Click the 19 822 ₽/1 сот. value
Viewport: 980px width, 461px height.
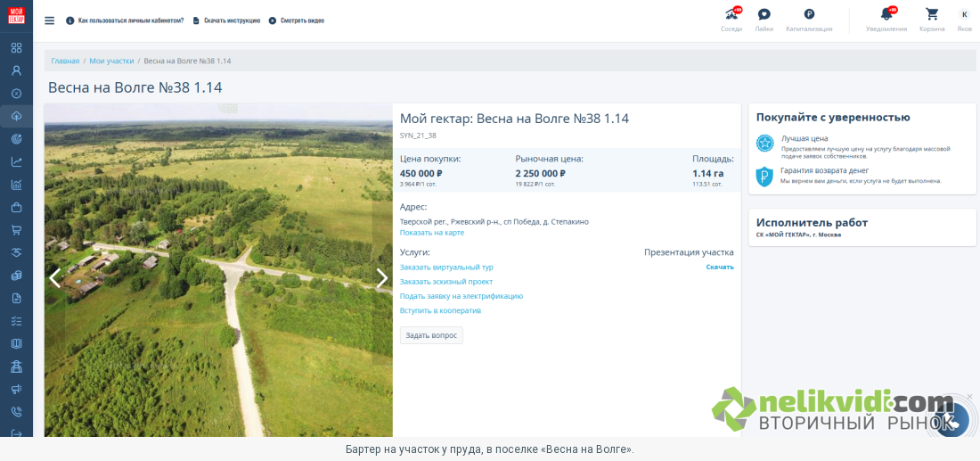pos(535,185)
